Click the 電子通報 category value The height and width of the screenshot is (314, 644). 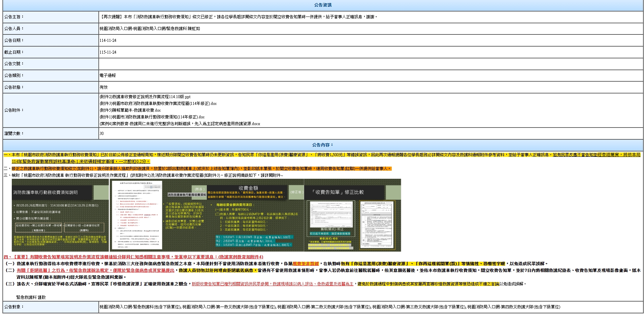107,76
